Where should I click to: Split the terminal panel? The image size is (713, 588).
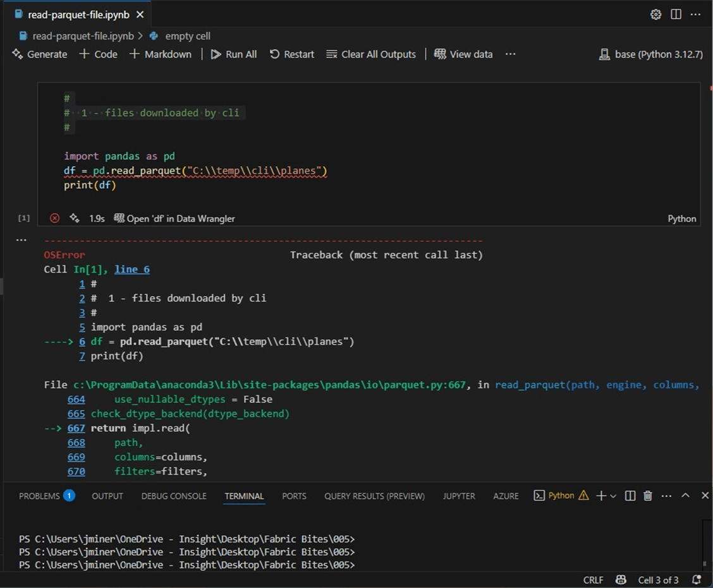[x=630, y=496]
